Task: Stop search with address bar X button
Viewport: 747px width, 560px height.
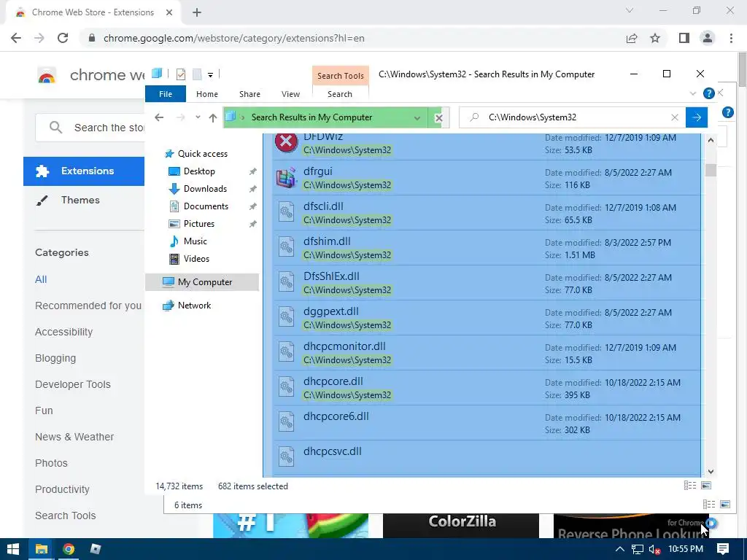Action: pyautogui.click(x=438, y=117)
